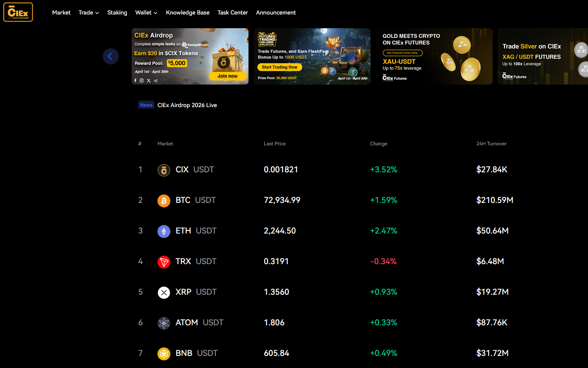
Task: Open the CIX USDT market pair
Action: 195,170
